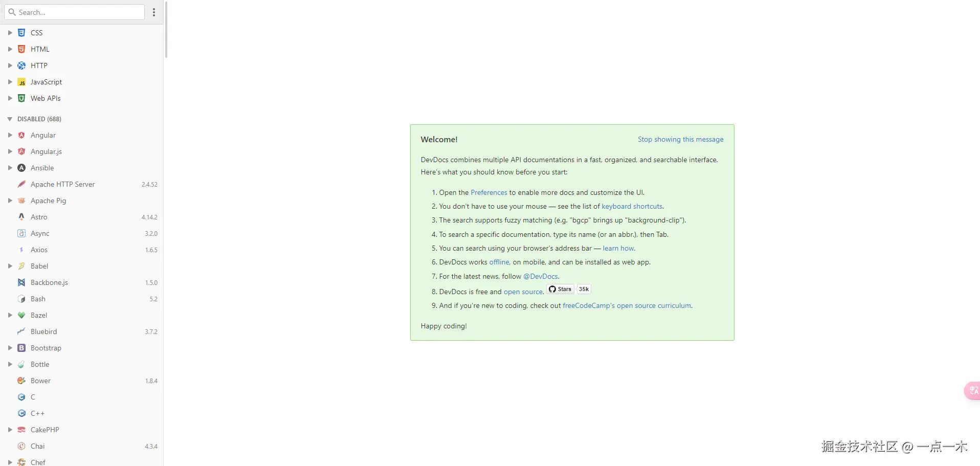
Task: Click the 35k stars counter
Action: tap(583, 289)
